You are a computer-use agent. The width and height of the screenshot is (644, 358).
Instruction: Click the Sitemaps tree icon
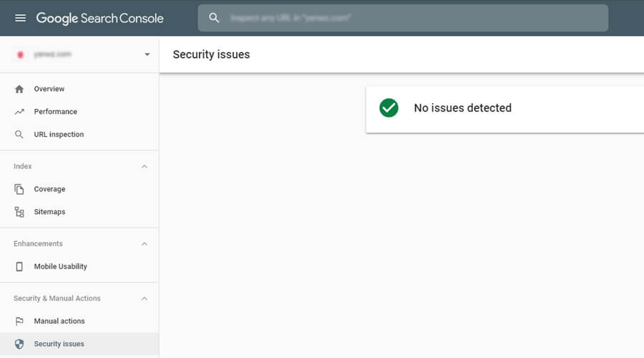(19, 212)
